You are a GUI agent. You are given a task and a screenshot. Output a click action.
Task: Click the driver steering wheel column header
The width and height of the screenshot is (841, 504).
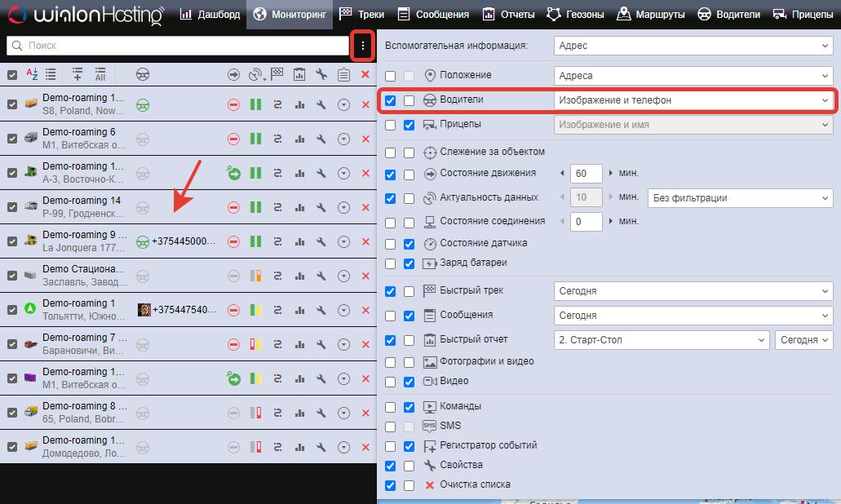click(143, 74)
